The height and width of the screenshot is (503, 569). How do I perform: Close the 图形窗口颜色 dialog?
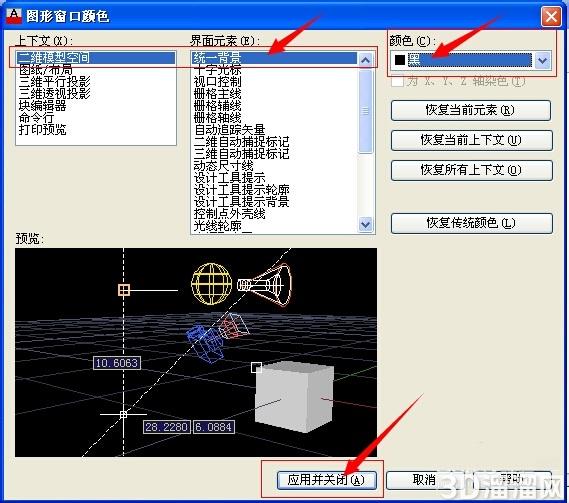(551, 16)
